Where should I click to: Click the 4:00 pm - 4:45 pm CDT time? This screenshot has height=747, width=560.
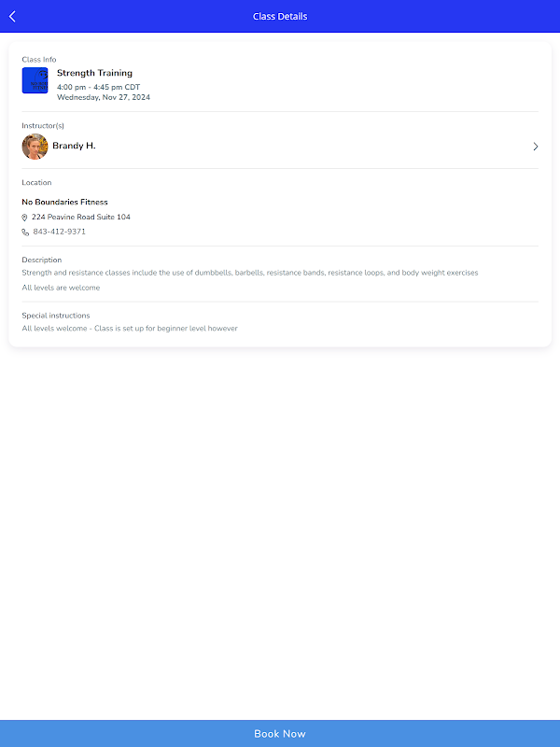pyautogui.click(x=98, y=87)
